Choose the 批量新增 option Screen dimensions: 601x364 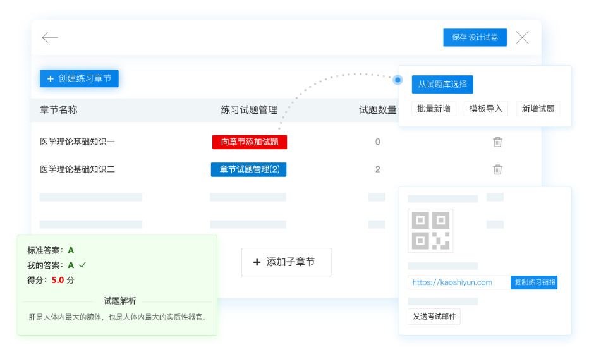[x=434, y=109]
